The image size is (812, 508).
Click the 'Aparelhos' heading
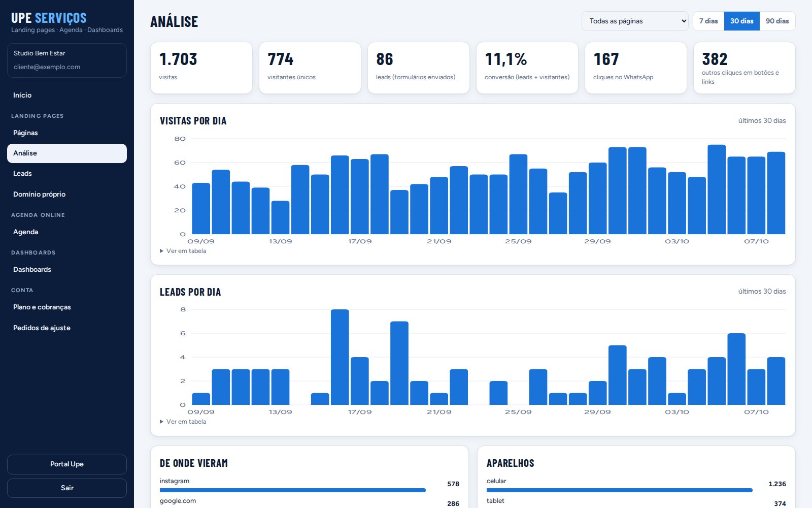pos(511,463)
